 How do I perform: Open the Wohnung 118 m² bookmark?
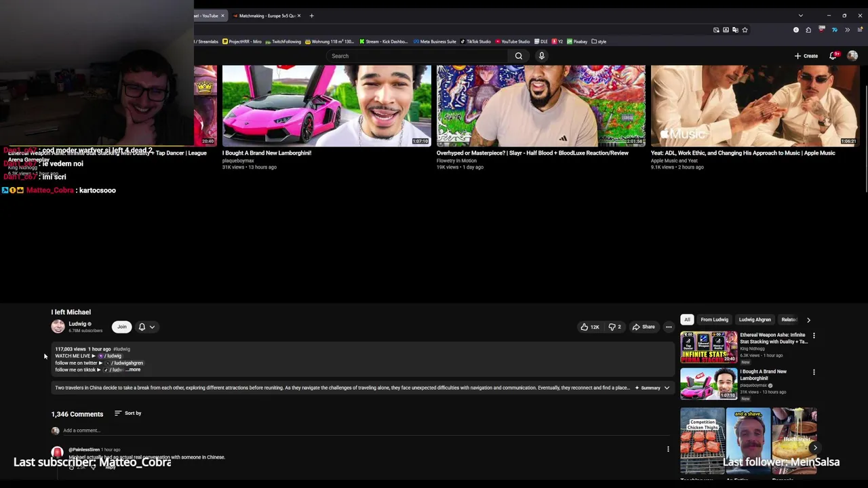(x=329, y=41)
